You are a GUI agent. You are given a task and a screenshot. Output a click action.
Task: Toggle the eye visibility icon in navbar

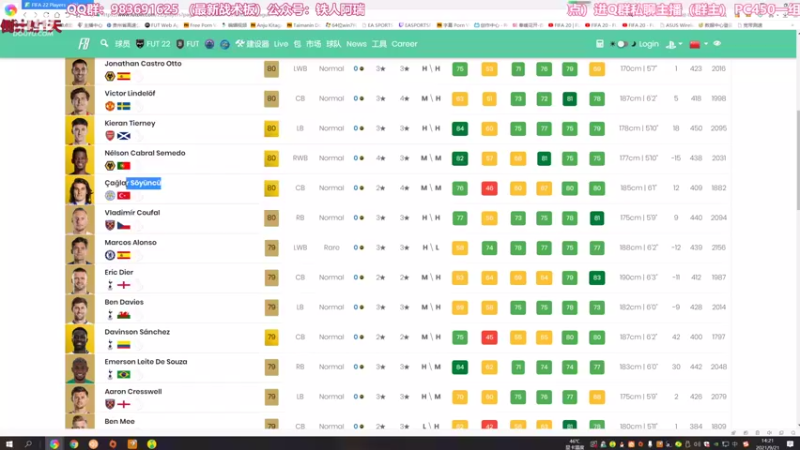tap(717, 44)
